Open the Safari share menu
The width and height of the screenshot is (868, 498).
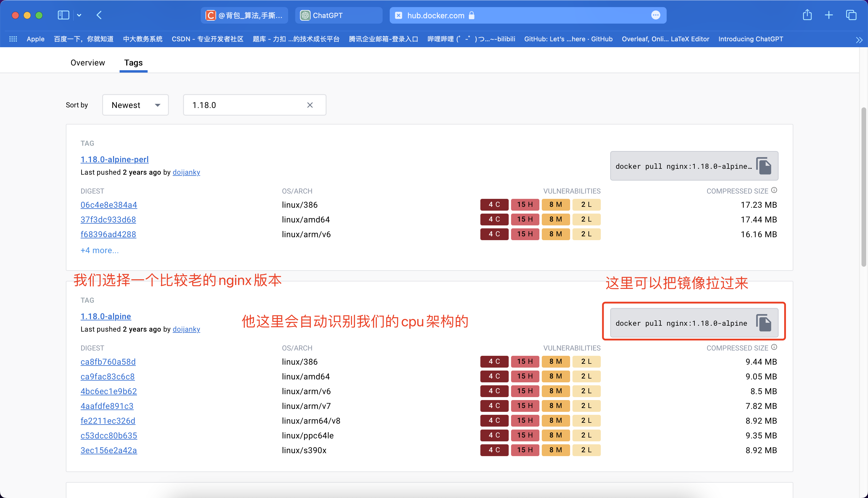[x=807, y=15]
